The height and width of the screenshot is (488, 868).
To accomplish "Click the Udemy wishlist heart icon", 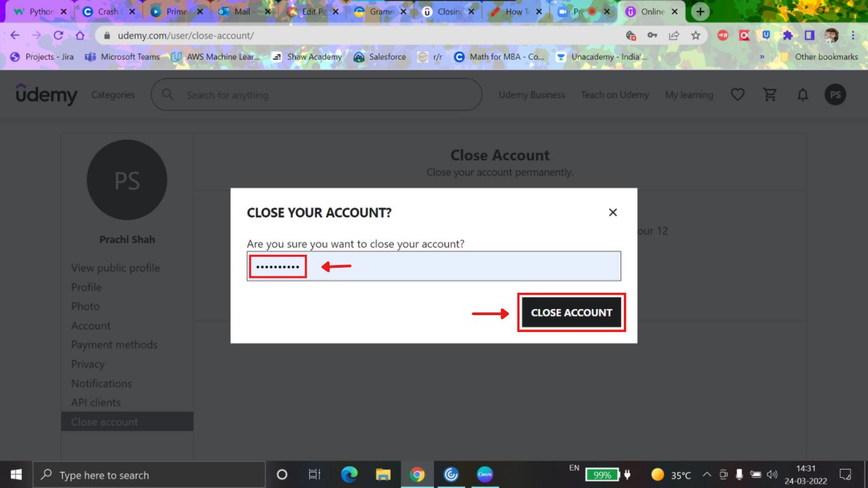I will [x=737, y=95].
